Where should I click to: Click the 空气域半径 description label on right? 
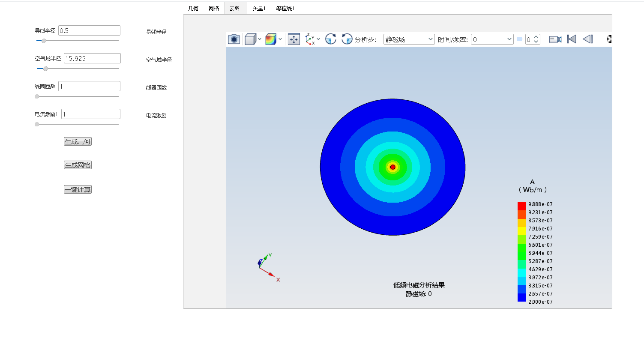pos(159,60)
